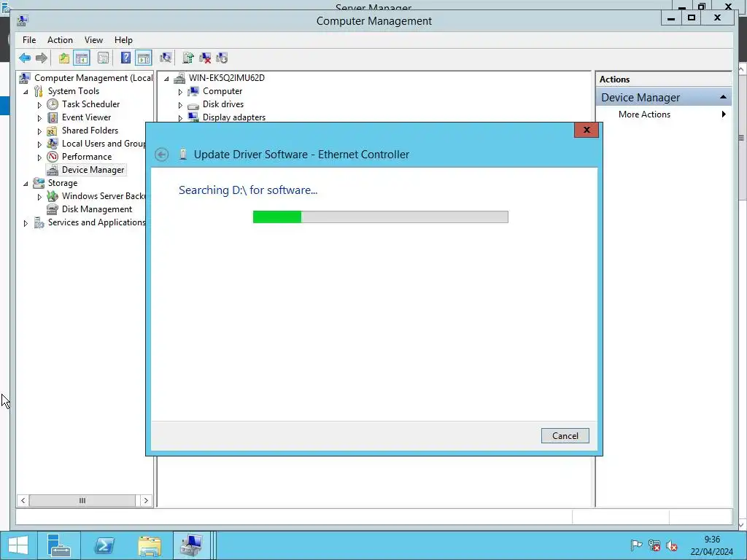Open the File menu
The height and width of the screenshot is (560, 747).
click(29, 40)
